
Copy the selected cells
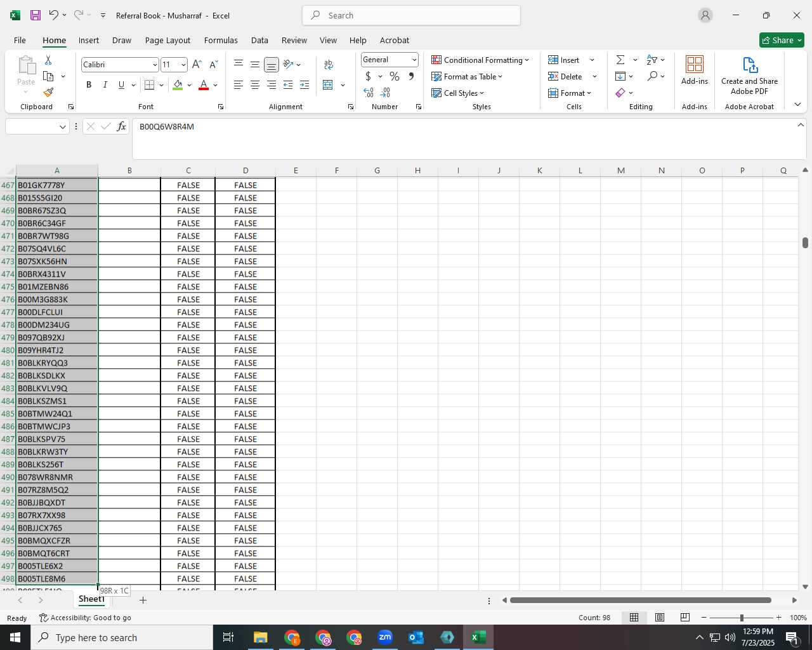point(48,76)
